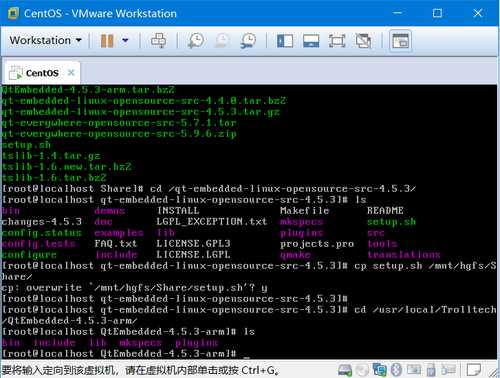Close the CentOS tab
Image resolution: width=500 pixels, height=378 pixels.
(71, 72)
